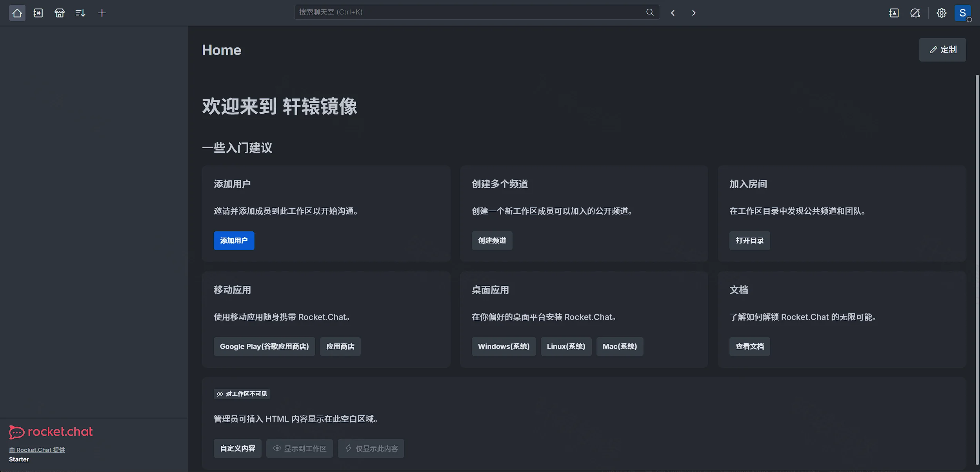The height and width of the screenshot is (472, 980).
Task: Go forward with the right arrow
Action: (x=694, y=13)
